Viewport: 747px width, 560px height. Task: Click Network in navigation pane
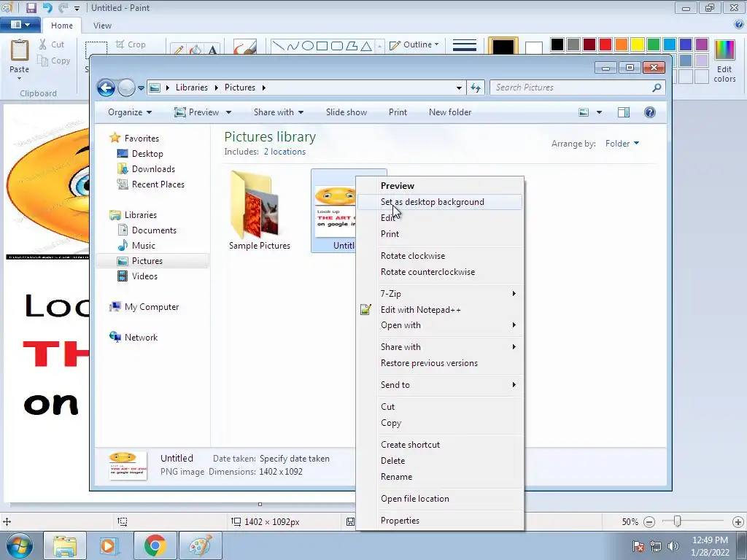[x=140, y=338]
